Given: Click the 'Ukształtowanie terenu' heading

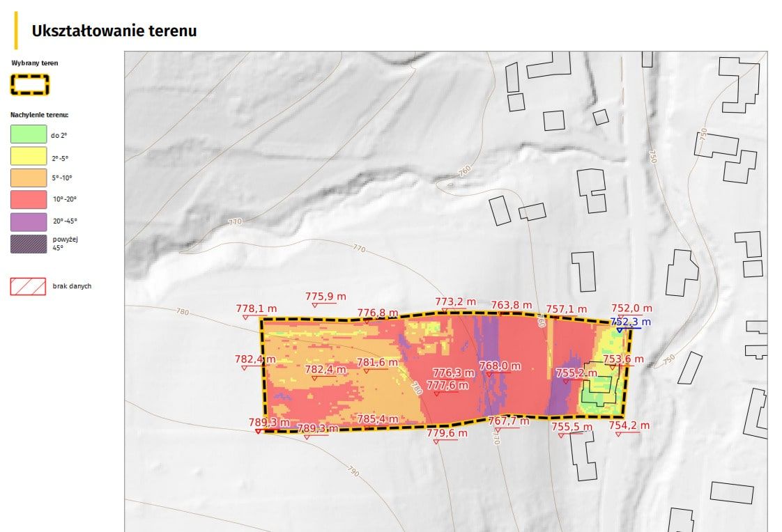Looking at the screenshot, I should [x=114, y=31].
